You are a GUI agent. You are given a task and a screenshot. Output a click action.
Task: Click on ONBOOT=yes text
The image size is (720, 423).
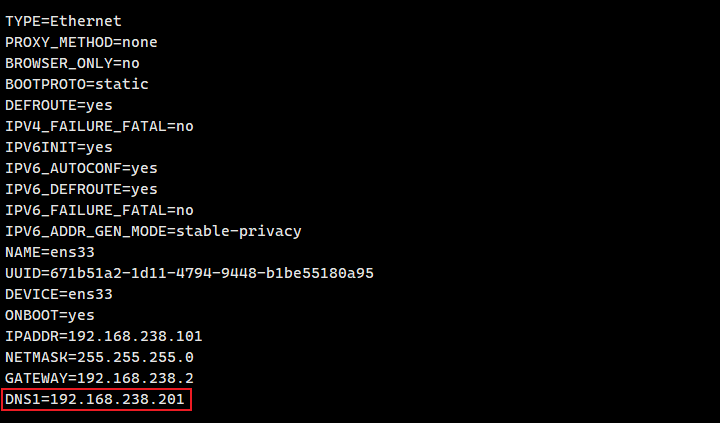pyautogui.click(x=51, y=315)
